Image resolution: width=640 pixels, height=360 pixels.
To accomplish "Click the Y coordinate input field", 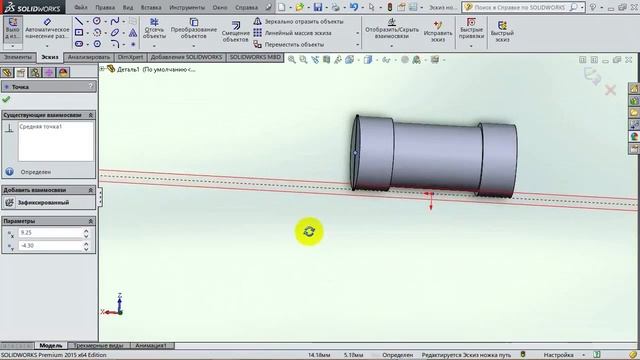I will 50,246.
